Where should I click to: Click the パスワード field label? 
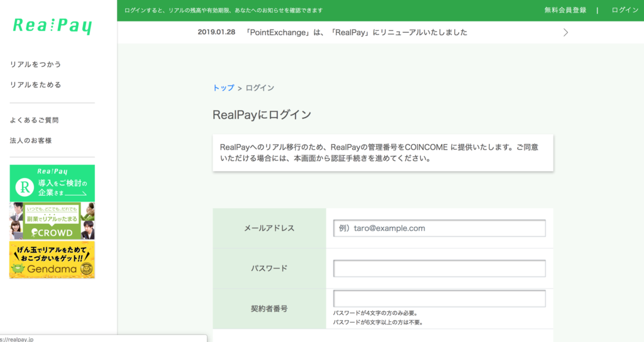[269, 268]
